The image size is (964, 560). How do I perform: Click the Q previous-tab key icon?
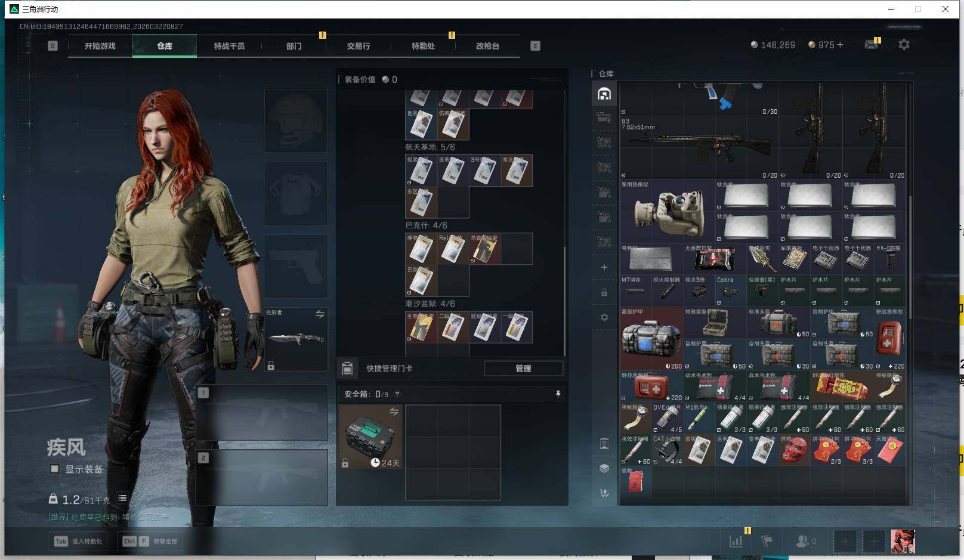[53, 46]
